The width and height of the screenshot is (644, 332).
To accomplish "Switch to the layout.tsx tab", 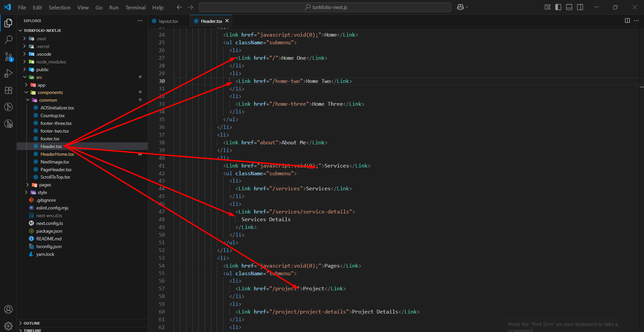I will [169, 21].
